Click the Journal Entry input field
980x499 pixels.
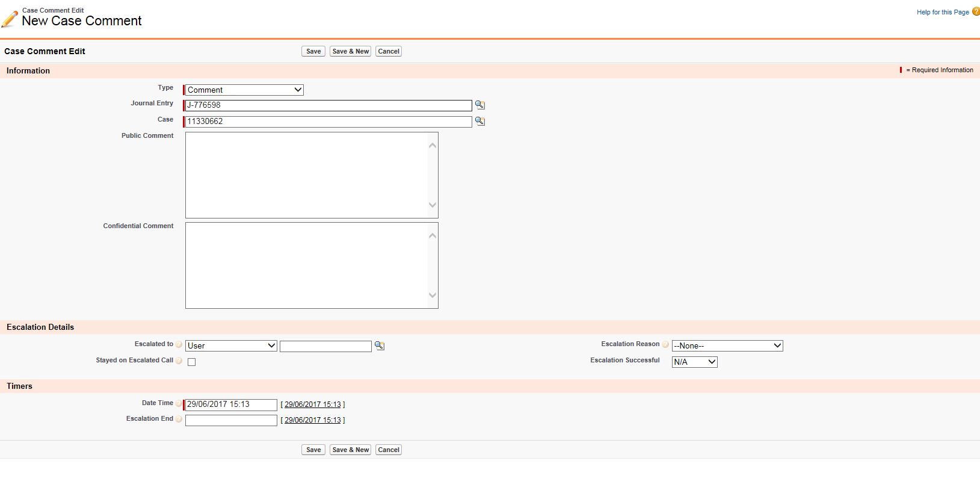pyautogui.click(x=328, y=105)
